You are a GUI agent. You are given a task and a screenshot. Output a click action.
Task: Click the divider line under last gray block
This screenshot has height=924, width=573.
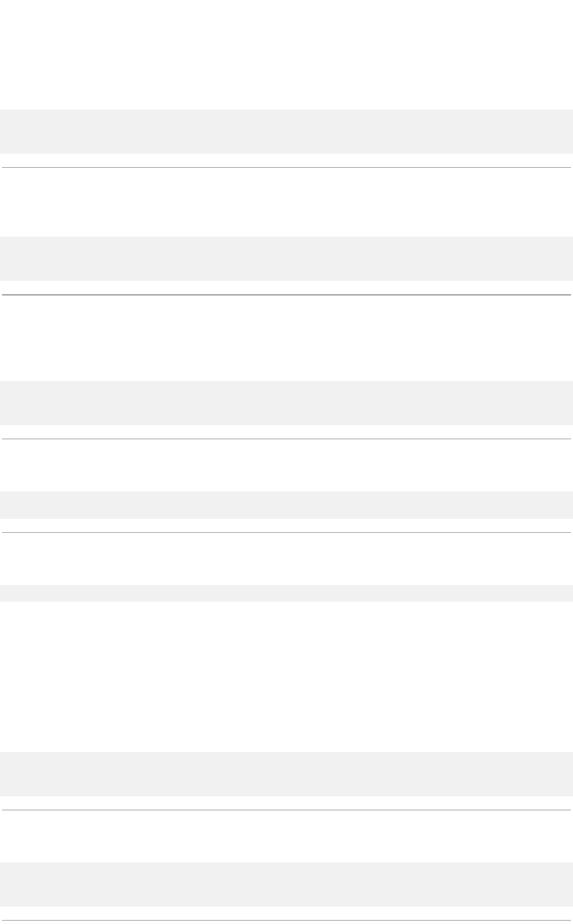click(x=286, y=920)
